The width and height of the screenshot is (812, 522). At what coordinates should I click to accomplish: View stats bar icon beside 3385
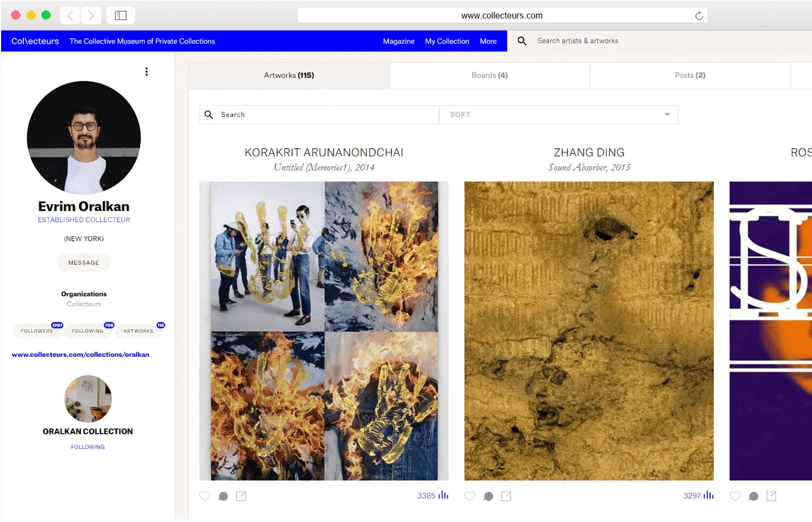443,495
